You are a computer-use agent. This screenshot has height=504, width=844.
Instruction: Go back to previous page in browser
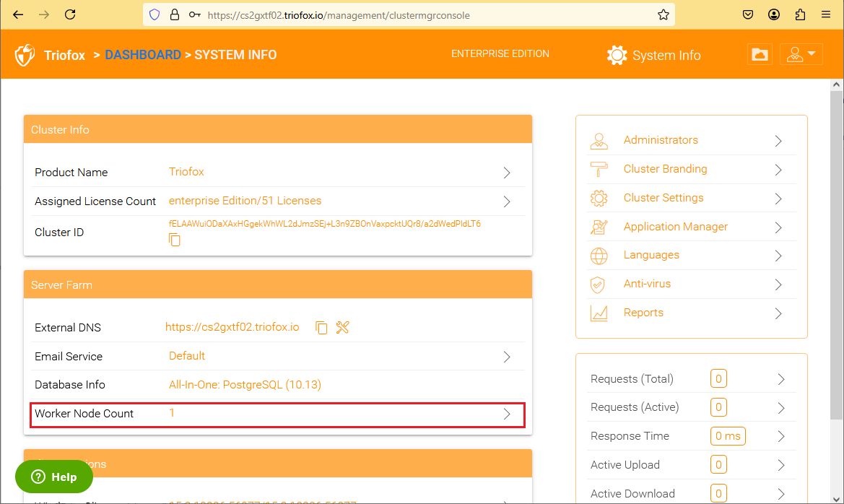(x=18, y=14)
